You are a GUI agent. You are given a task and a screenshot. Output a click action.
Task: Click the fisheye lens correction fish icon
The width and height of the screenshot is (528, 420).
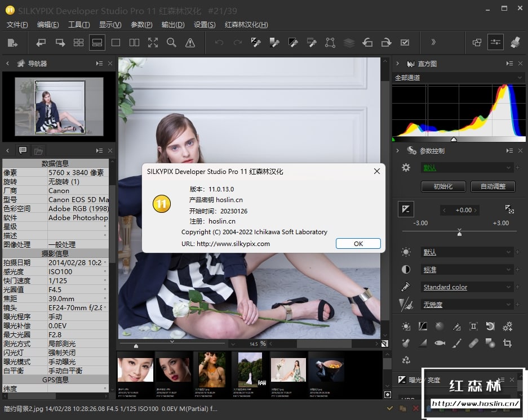pos(440,343)
